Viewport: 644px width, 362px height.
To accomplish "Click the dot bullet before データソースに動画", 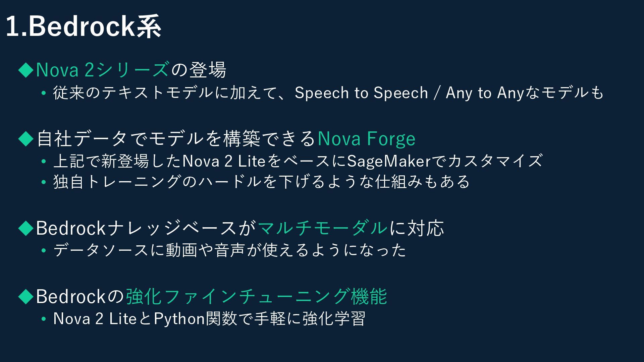I will [x=43, y=250].
